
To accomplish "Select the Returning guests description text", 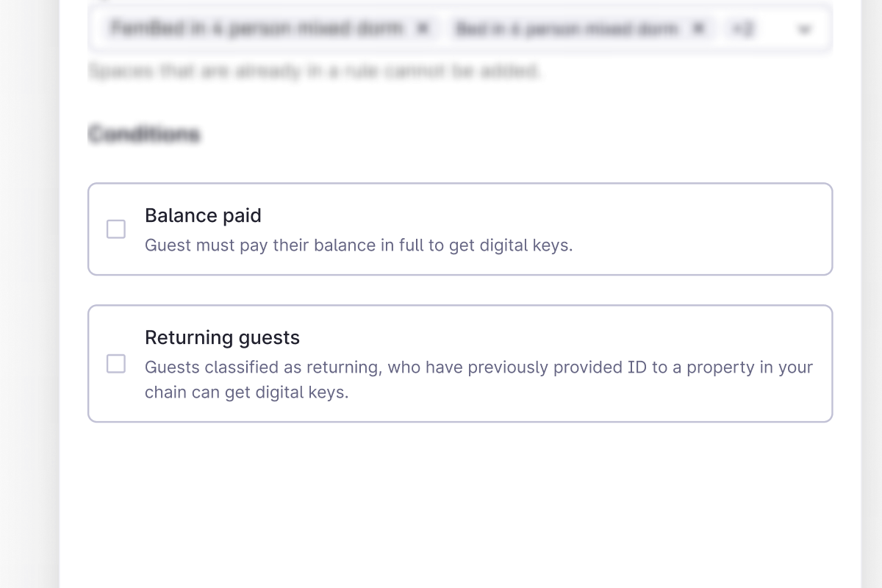I will [478, 367].
